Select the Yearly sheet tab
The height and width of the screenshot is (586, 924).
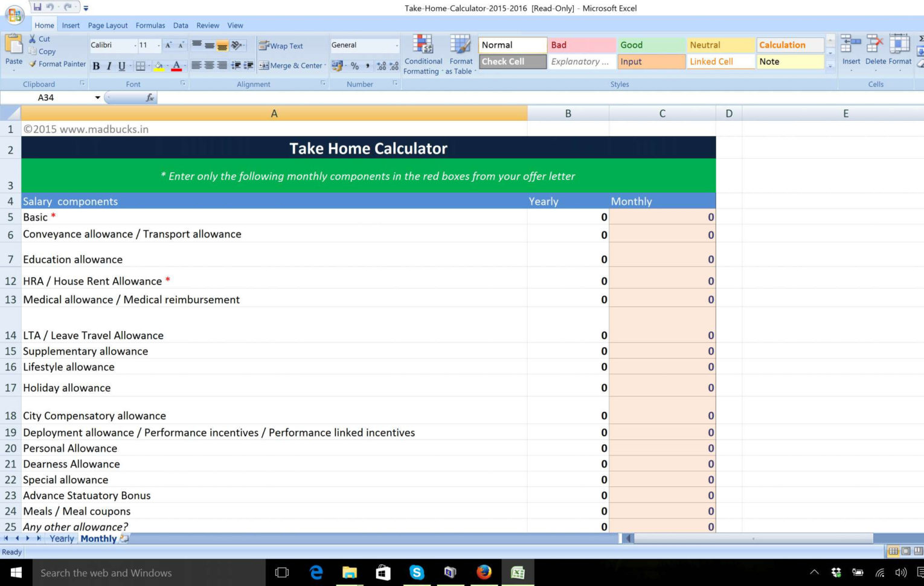tap(61, 538)
